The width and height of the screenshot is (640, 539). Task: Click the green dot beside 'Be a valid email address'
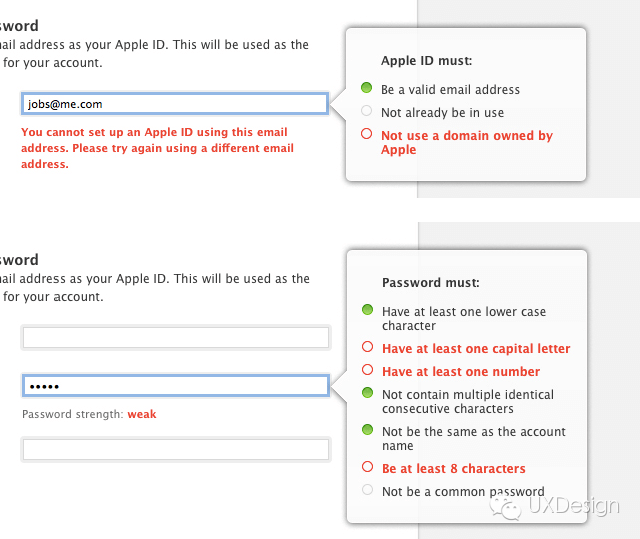pyautogui.click(x=367, y=89)
